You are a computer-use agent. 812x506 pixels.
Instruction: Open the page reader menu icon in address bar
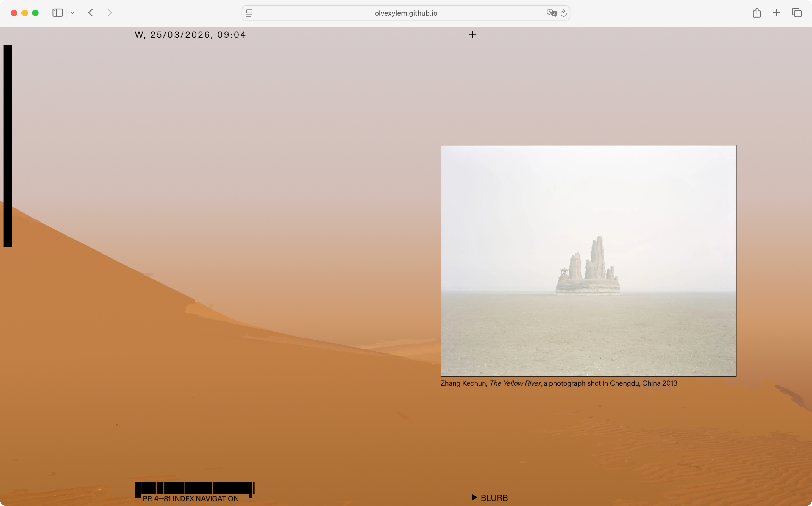point(249,13)
